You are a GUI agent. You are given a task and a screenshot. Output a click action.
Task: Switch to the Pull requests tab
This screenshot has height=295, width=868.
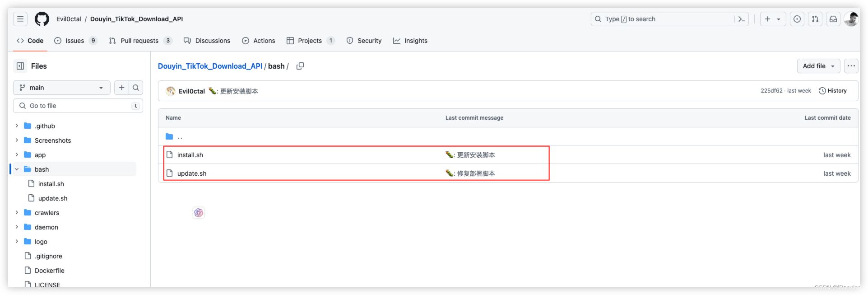click(x=140, y=41)
